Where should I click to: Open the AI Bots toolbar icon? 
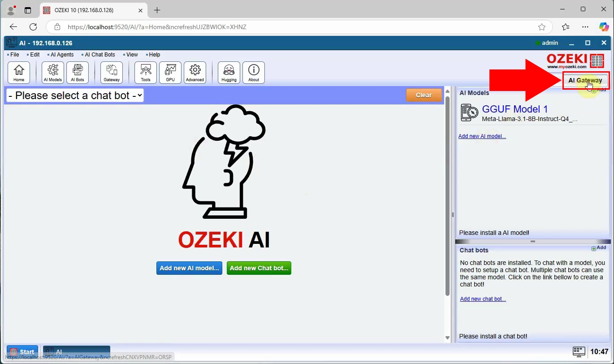(x=78, y=73)
